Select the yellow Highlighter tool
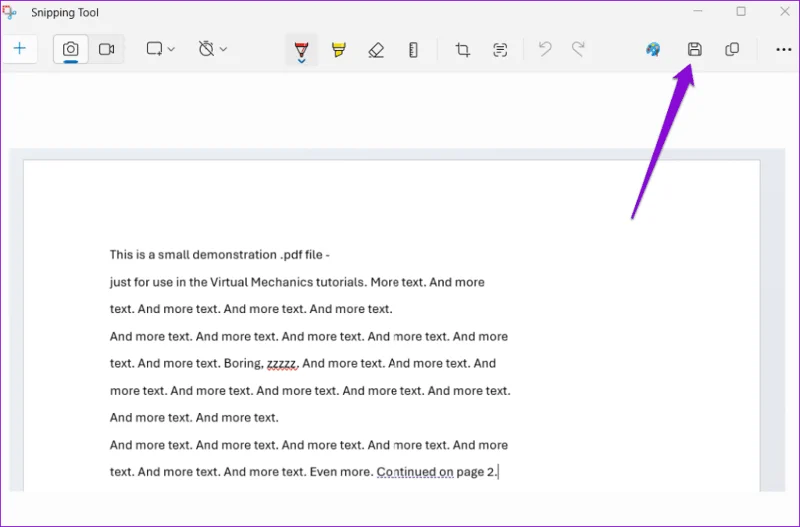 (x=339, y=49)
